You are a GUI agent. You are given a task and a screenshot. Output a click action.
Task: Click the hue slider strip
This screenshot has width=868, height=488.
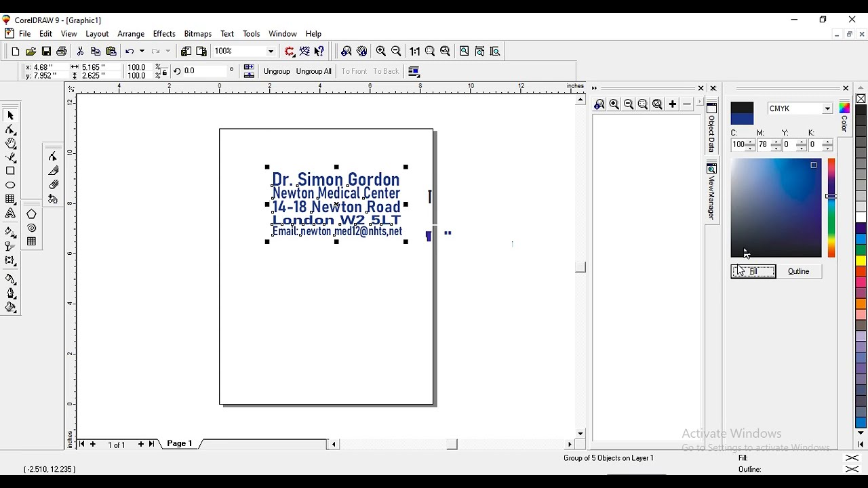(x=832, y=208)
